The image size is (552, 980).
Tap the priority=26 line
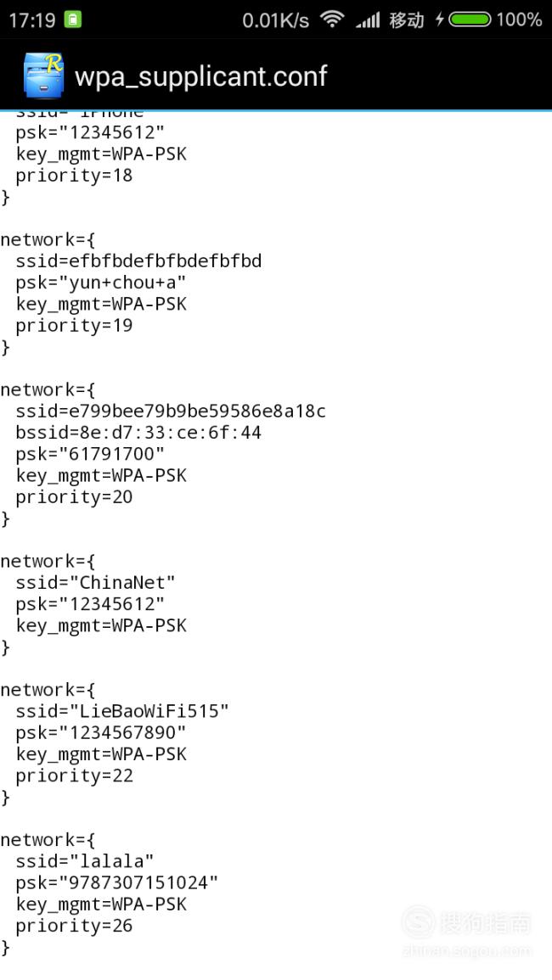pos(74,926)
